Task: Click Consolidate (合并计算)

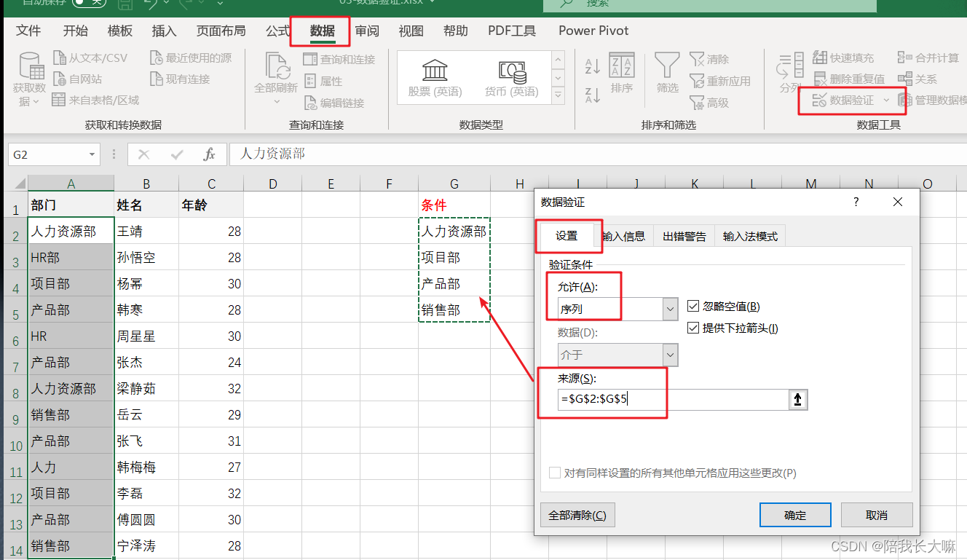Action: click(x=928, y=58)
